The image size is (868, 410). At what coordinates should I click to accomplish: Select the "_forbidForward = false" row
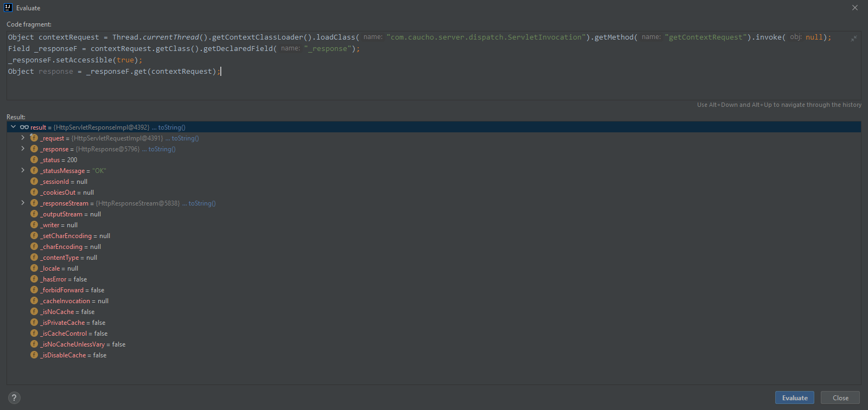pos(434,290)
